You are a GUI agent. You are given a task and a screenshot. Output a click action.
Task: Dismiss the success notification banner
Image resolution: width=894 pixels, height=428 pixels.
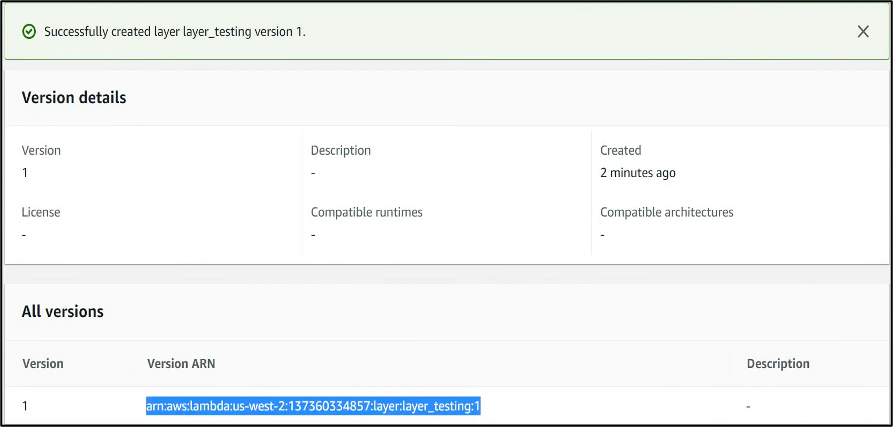tap(863, 31)
